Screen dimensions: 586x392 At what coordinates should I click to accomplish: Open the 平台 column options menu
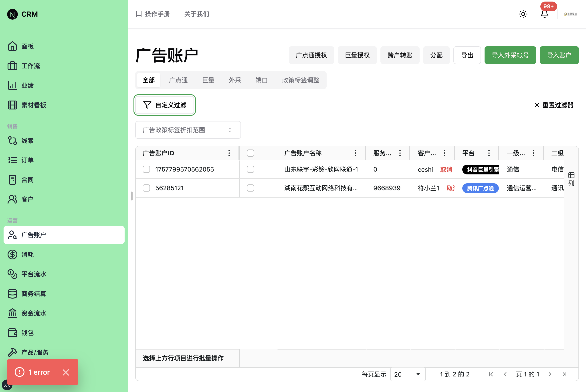coord(489,153)
